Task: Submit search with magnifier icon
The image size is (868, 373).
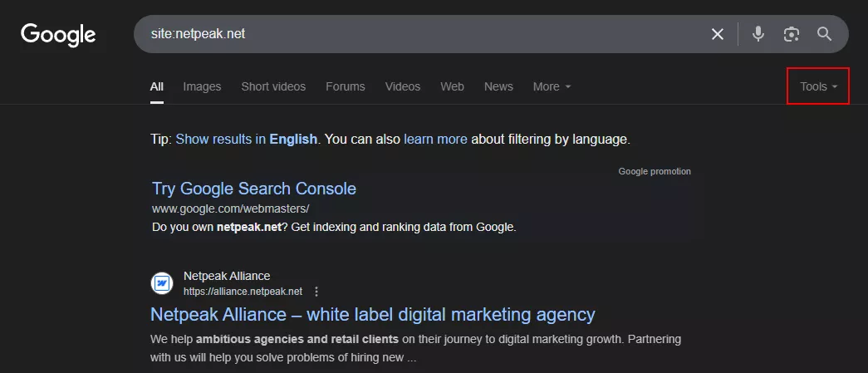Action: coord(824,34)
